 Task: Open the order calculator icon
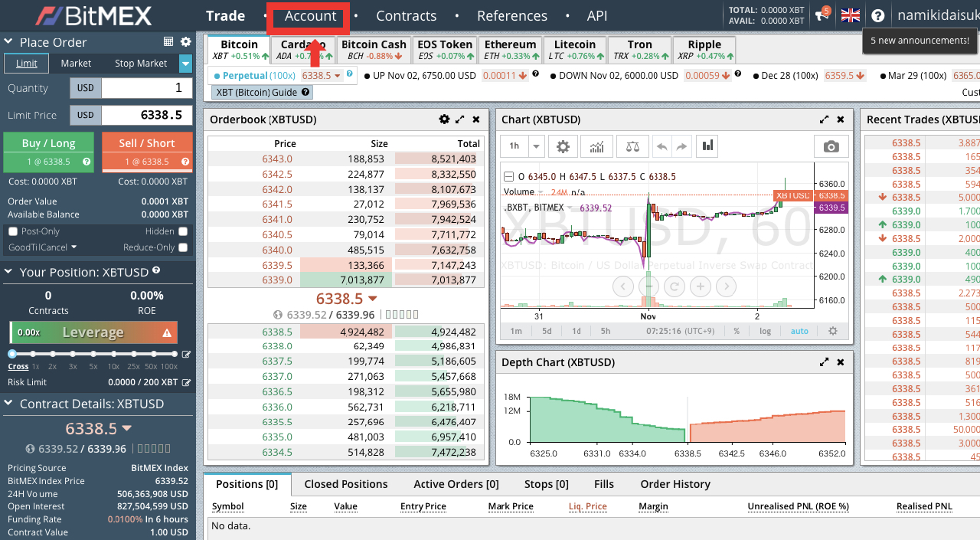(168, 42)
